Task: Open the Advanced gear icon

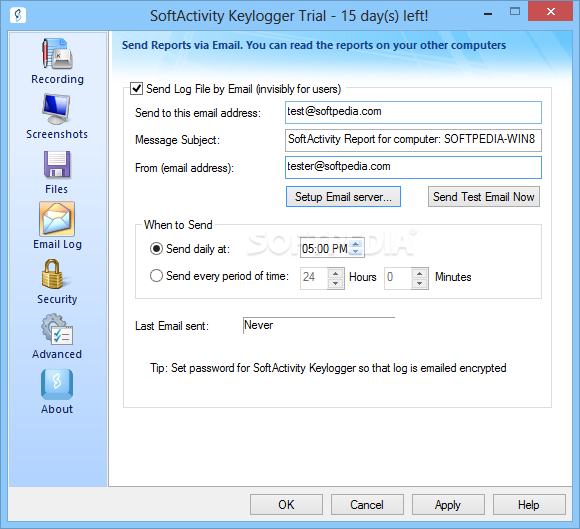Action: (x=57, y=329)
